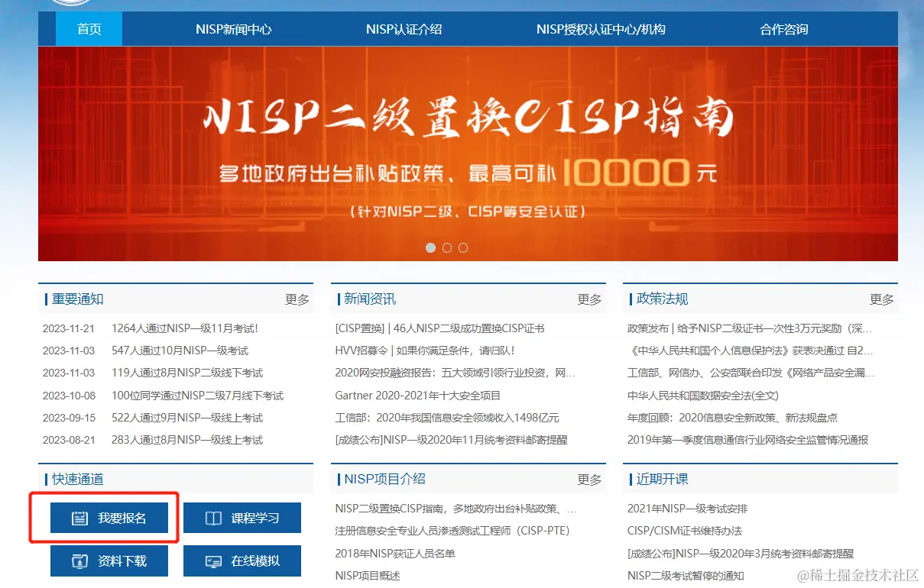Open NISP二级考试暂停的通知 link
The width and height of the screenshot is (924, 588).
click(x=686, y=575)
